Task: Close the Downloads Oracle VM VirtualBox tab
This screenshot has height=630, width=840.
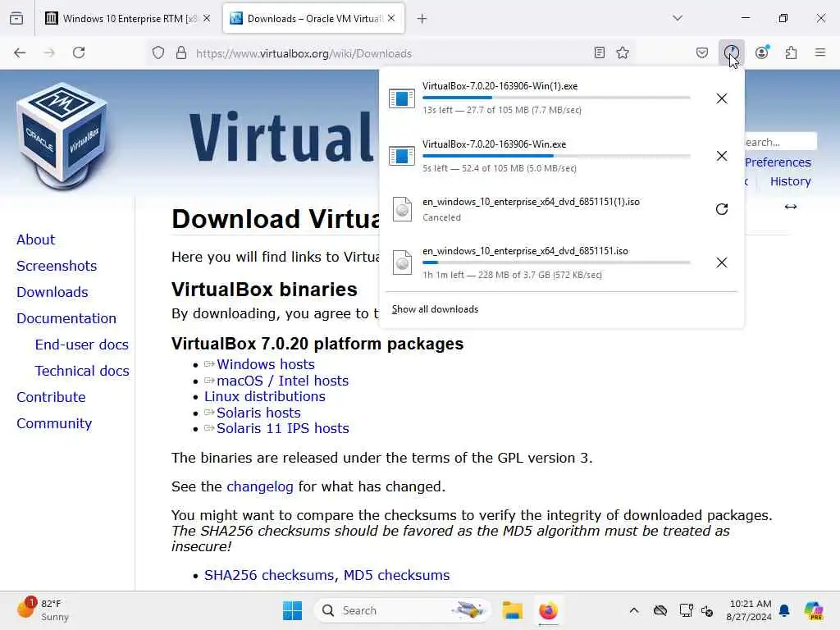Action: 391,18
